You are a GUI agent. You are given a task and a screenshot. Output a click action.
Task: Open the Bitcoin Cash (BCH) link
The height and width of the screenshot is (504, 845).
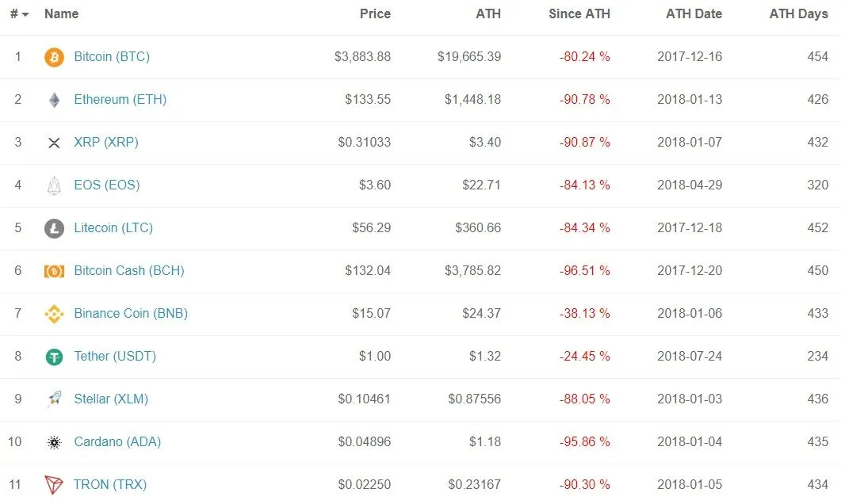pyautogui.click(x=128, y=270)
